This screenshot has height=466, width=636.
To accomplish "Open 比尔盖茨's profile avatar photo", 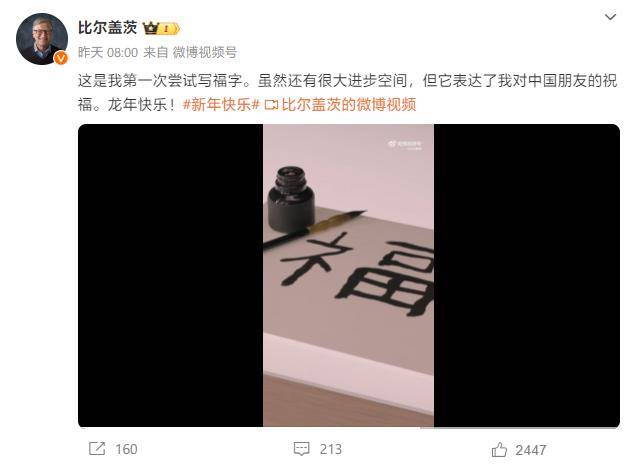I will pos(42,39).
